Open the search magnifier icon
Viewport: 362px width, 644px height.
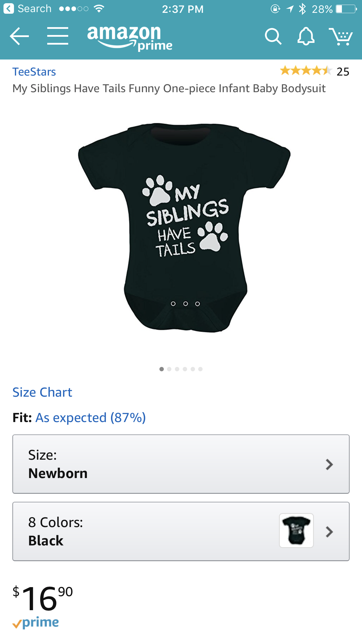(273, 36)
